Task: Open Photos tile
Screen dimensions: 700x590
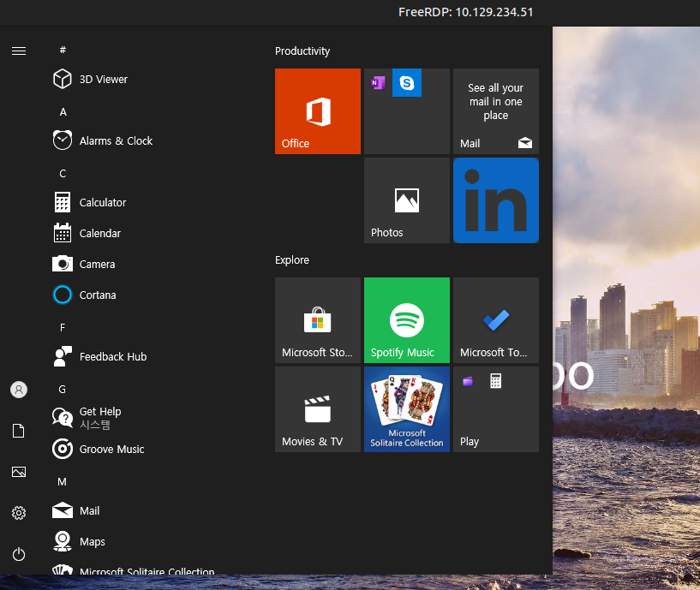Action: point(406,200)
